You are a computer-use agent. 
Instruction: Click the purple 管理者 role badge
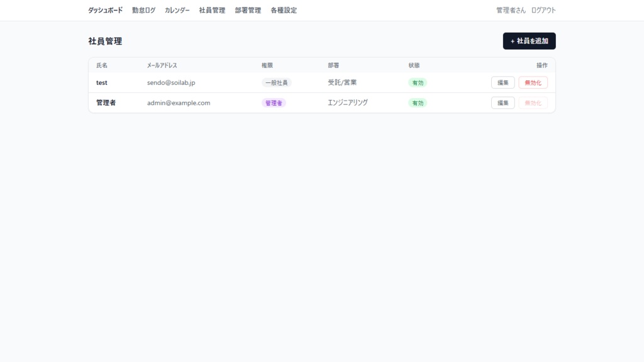274,102
